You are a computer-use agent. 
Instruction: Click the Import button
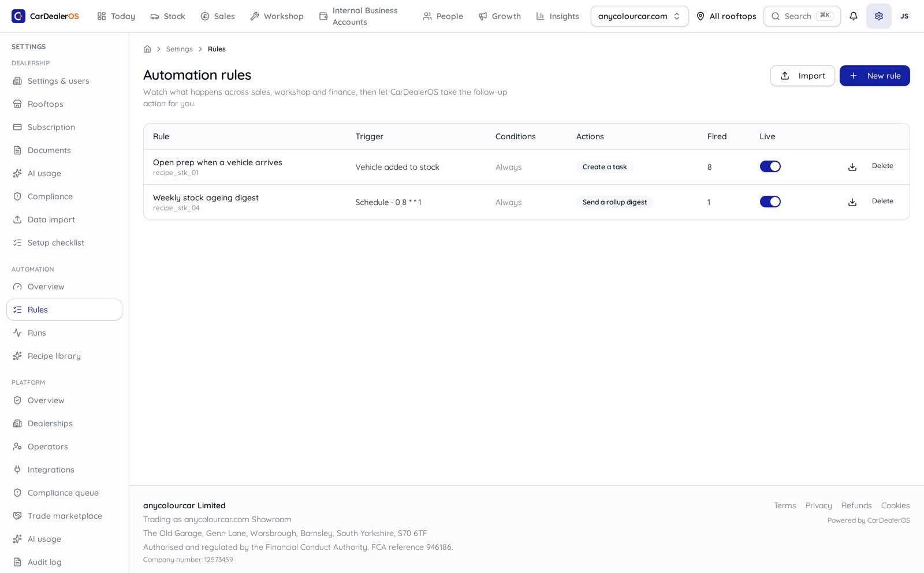(803, 76)
